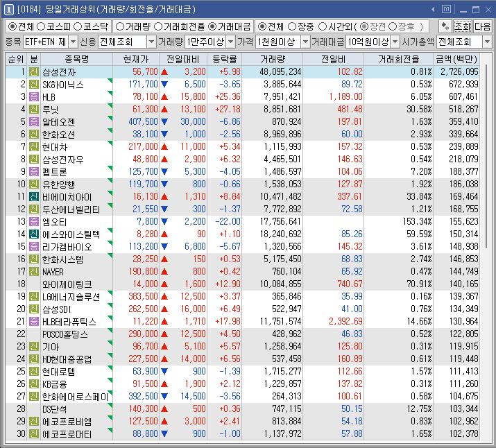The image size is (496, 448).
Task: Click the 조회 search button
Action: [x=463, y=26]
